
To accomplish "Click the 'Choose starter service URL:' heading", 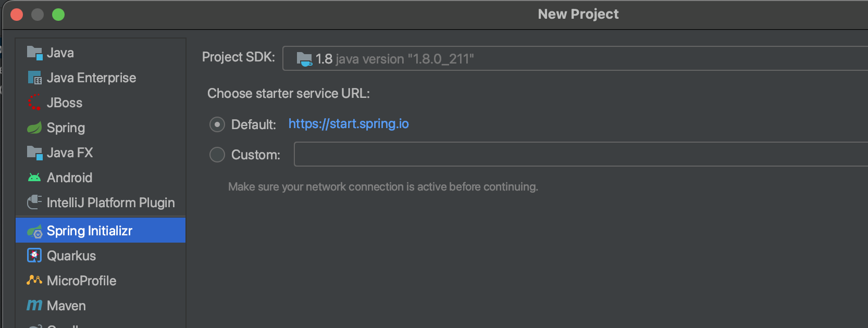I will [x=289, y=93].
